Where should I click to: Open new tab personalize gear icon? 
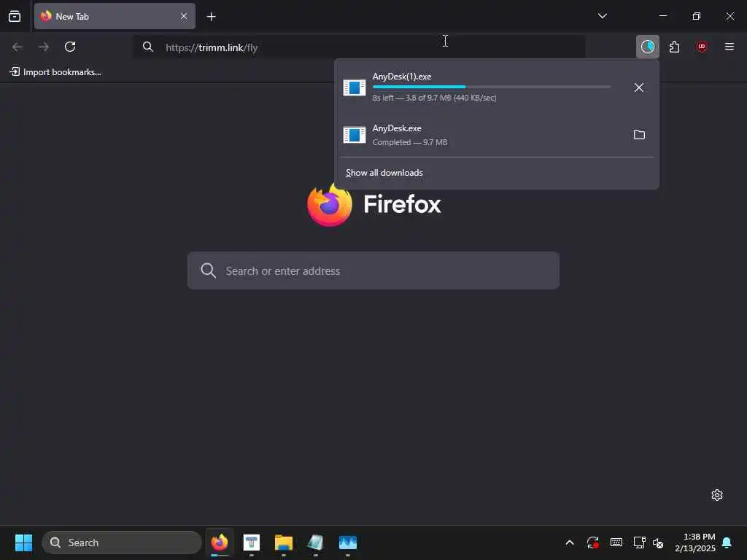click(716, 495)
